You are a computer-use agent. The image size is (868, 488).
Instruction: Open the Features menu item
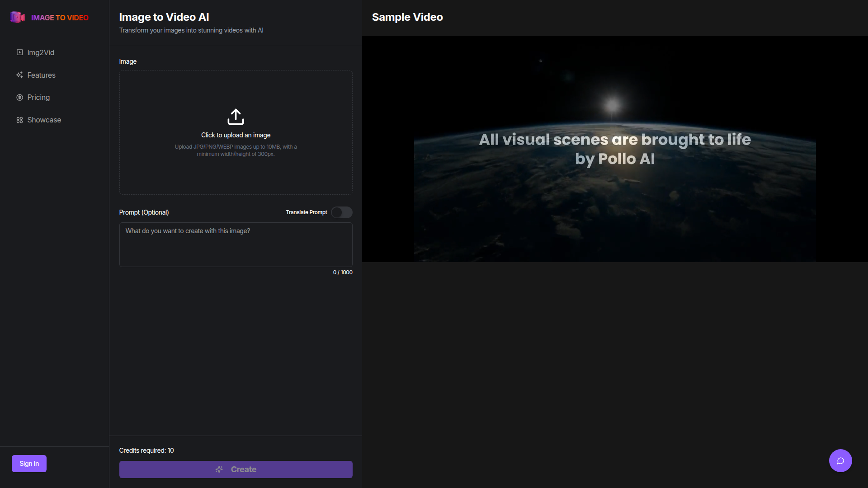tap(41, 75)
